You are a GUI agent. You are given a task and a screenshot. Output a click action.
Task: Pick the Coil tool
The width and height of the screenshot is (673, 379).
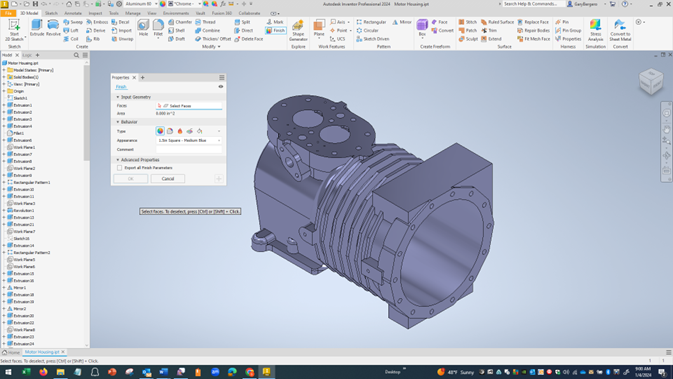tap(71, 39)
